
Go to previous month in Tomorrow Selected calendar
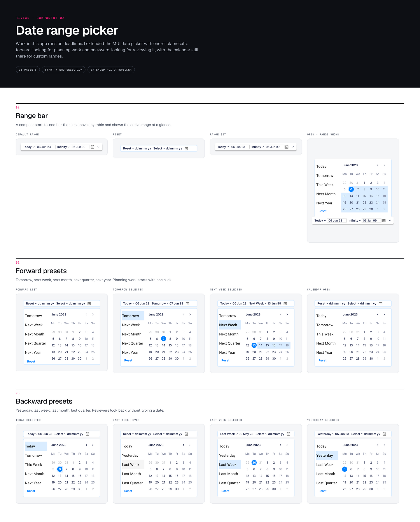pos(184,315)
